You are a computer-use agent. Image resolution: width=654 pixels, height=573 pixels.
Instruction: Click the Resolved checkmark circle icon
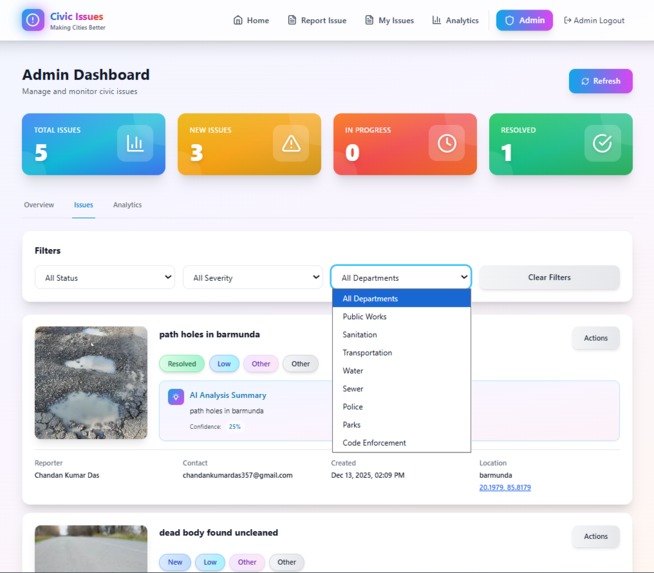(602, 143)
